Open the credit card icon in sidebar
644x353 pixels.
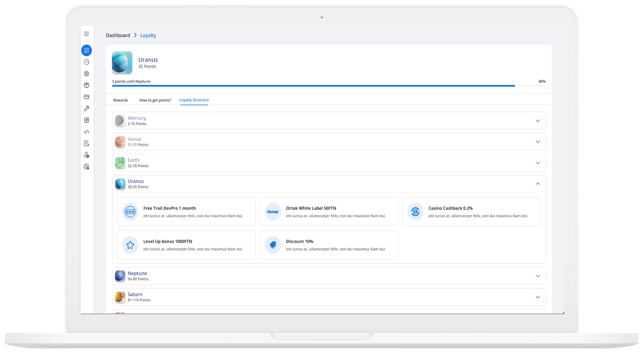pos(86,97)
